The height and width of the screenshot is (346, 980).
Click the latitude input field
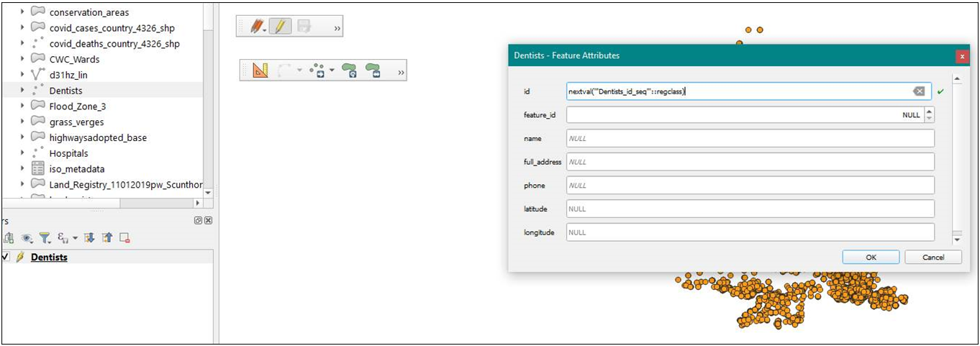pyautogui.click(x=750, y=209)
